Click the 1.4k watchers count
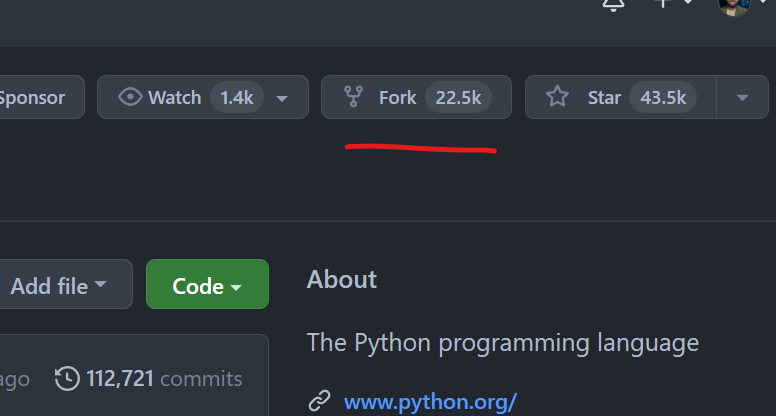 tap(237, 97)
